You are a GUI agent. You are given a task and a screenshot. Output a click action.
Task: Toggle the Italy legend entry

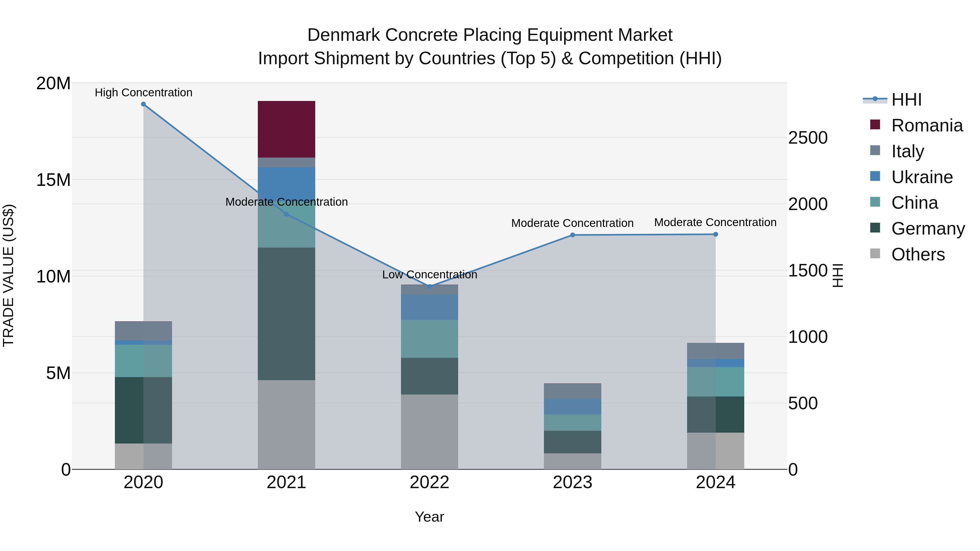(x=897, y=151)
